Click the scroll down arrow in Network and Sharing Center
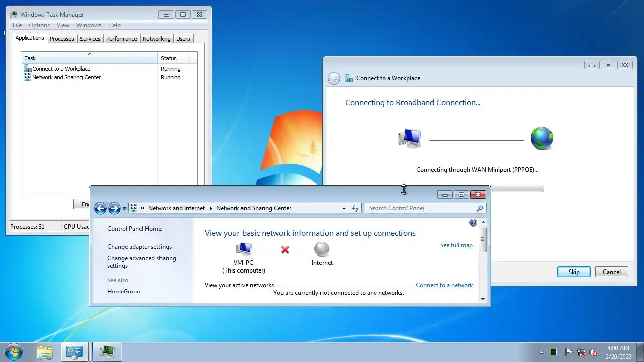Screen dimensions: 644x362 coord(483,299)
